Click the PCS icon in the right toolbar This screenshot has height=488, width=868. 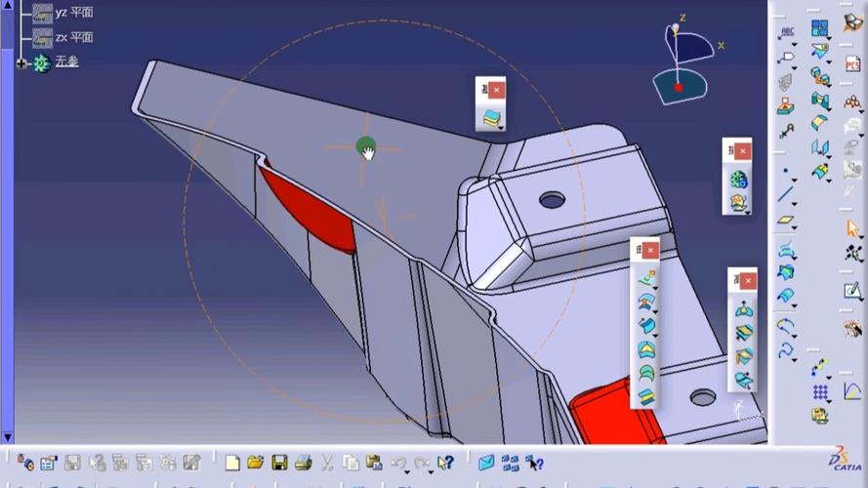click(852, 64)
